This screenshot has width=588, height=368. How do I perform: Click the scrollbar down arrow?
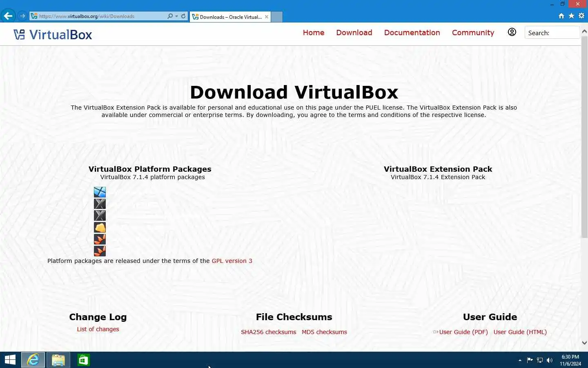tap(584, 343)
